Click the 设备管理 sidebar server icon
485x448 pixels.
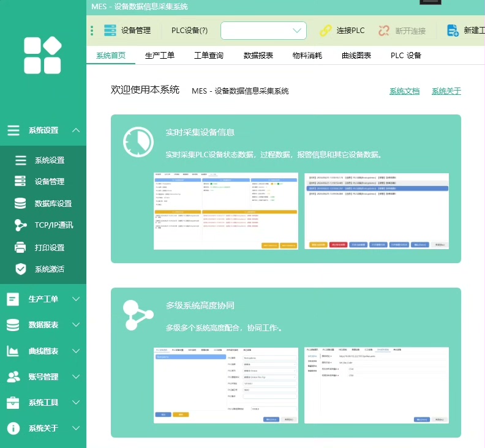click(x=21, y=182)
